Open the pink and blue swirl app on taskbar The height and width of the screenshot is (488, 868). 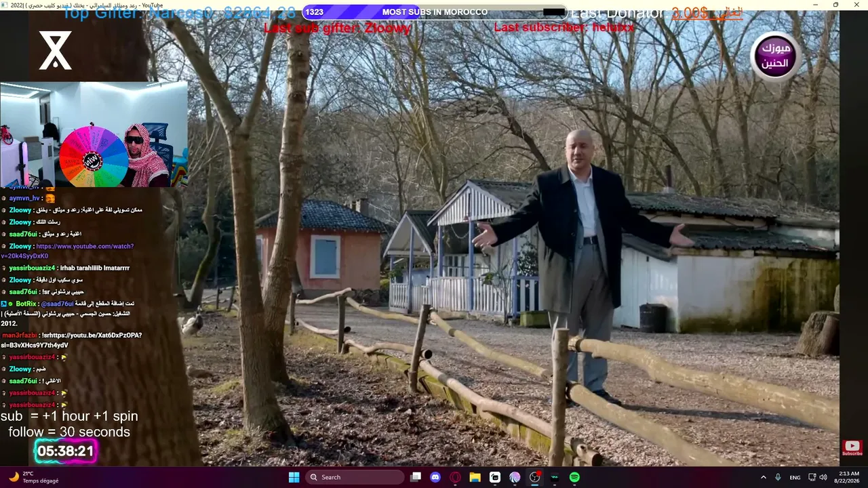(x=515, y=477)
